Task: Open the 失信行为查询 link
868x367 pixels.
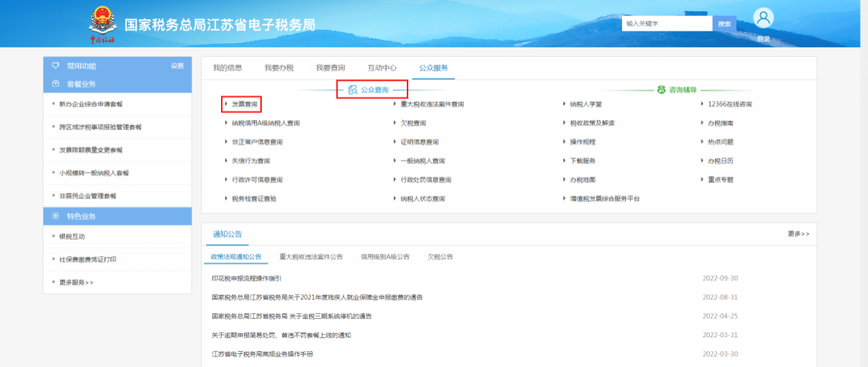Action: click(x=251, y=161)
